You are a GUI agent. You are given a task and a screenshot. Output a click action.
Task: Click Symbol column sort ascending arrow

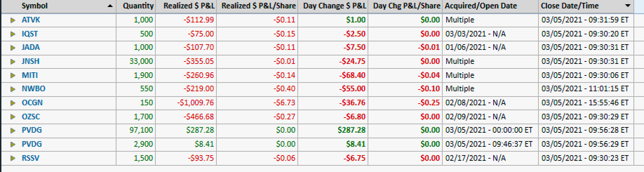(x=110, y=6)
